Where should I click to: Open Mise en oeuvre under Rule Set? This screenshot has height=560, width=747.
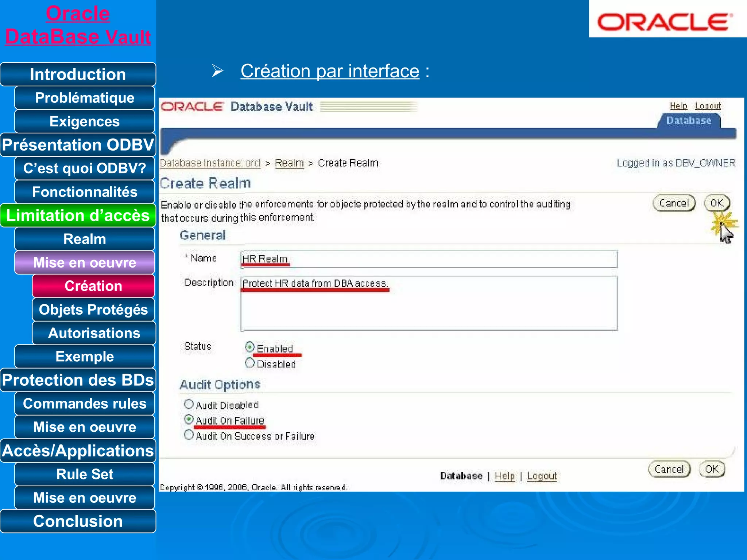85,498
